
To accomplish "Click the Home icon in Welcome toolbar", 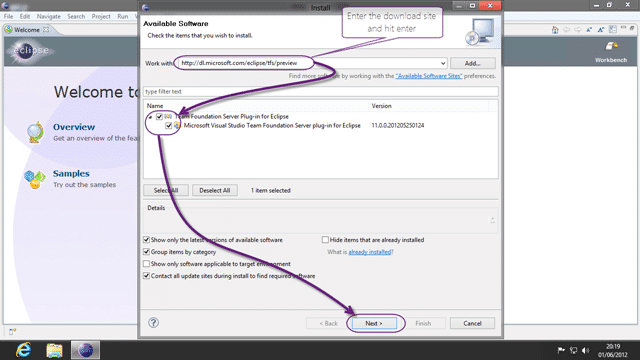I will point(555,30).
